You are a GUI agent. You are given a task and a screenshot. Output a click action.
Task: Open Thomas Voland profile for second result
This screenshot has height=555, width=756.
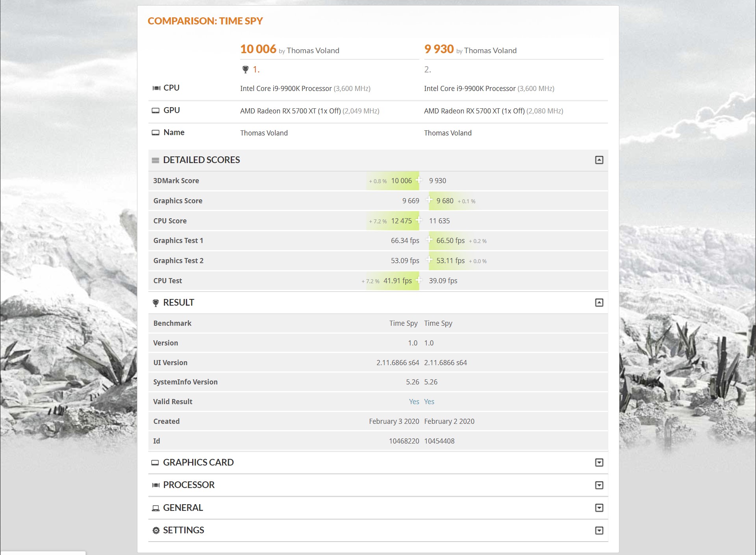coord(490,50)
